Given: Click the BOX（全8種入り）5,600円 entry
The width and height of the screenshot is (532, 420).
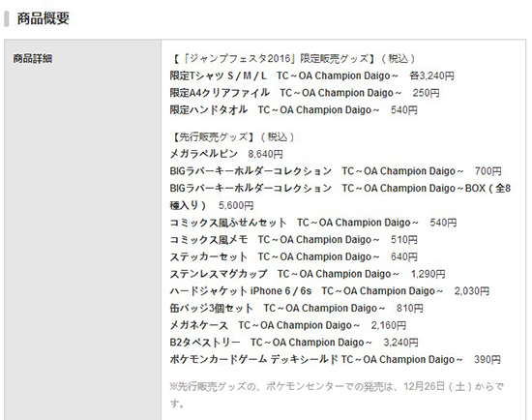Looking at the screenshot, I should (340, 196).
